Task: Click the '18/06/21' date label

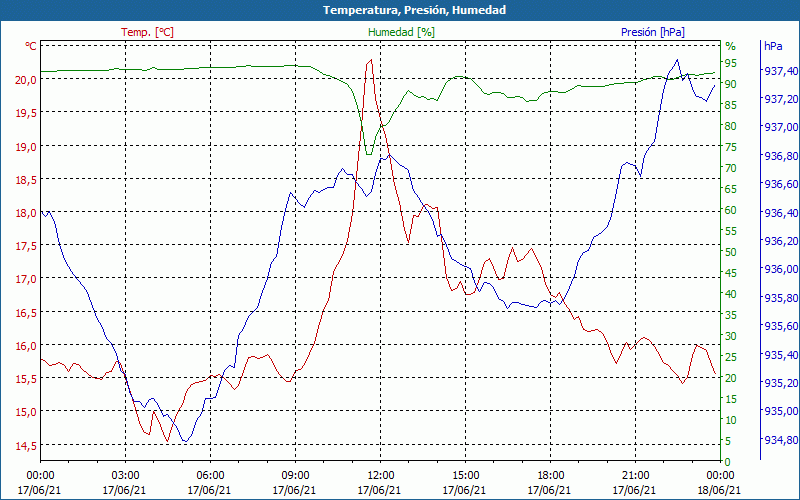Action: click(x=720, y=491)
